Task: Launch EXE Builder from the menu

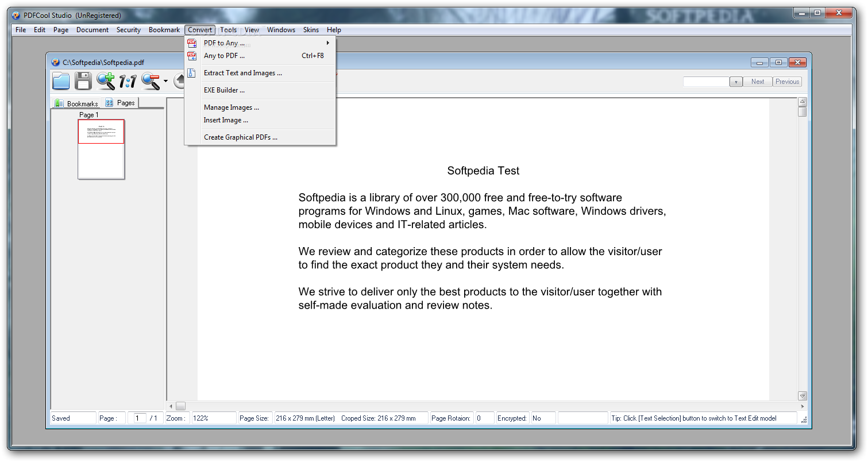Action: (x=260, y=90)
